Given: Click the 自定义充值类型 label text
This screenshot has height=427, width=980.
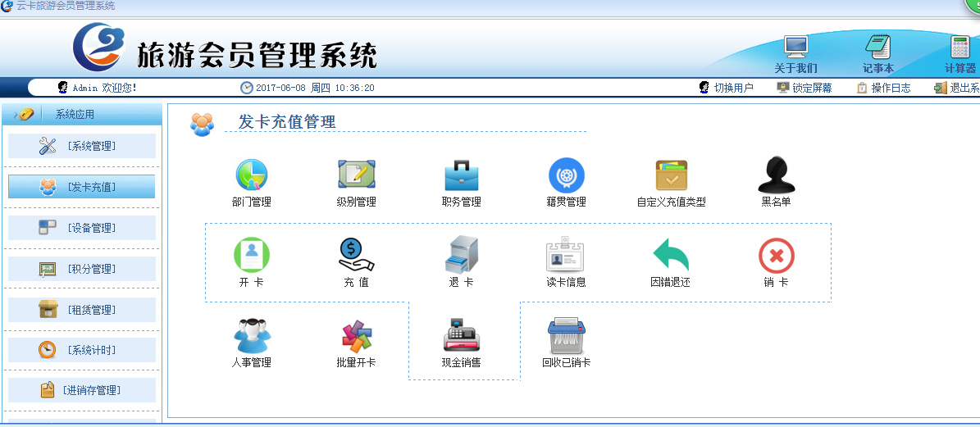Looking at the screenshot, I should click(672, 202).
